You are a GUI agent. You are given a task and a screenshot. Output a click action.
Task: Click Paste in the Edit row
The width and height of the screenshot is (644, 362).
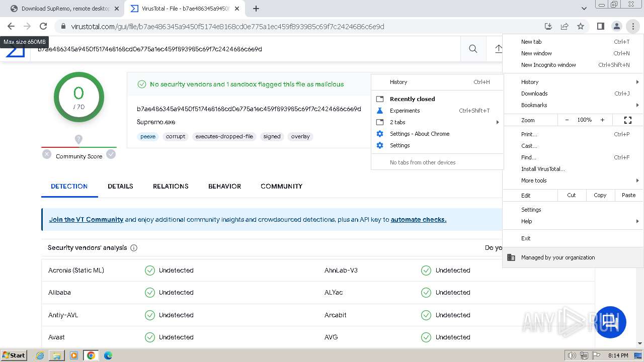pyautogui.click(x=629, y=195)
